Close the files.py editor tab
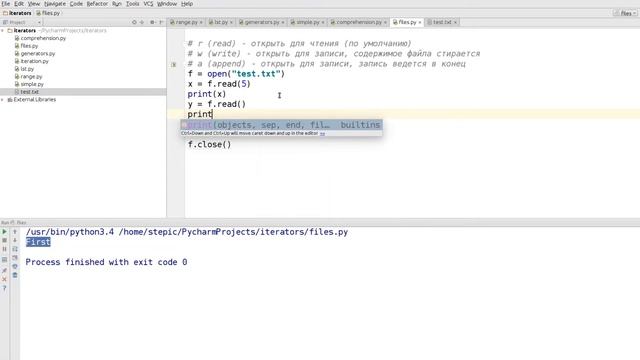The image size is (640, 360). (x=420, y=22)
